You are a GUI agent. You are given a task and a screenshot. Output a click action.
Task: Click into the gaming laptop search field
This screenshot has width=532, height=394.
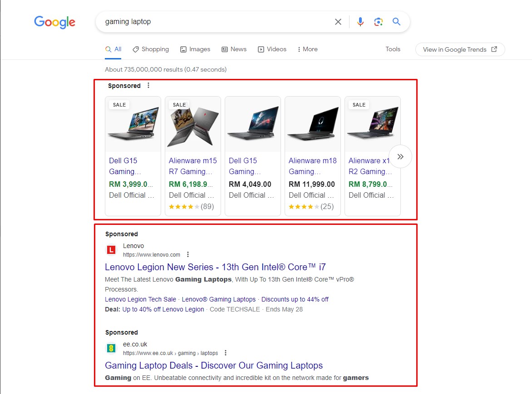[217, 22]
